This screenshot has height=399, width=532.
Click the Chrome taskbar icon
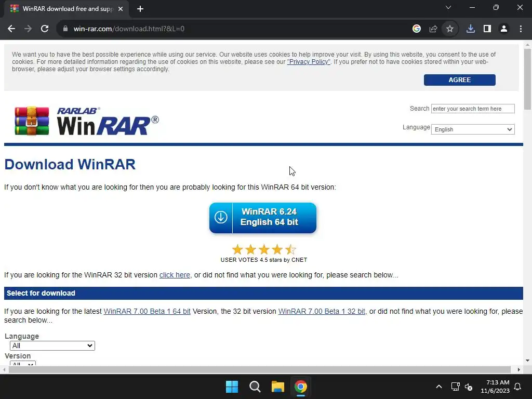[301, 387]
